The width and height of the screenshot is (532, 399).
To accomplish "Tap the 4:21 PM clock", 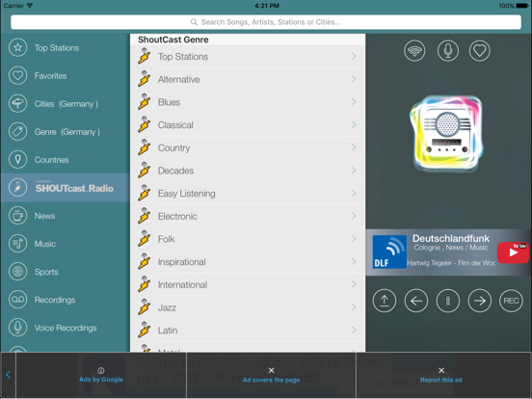I will point(266,6).
